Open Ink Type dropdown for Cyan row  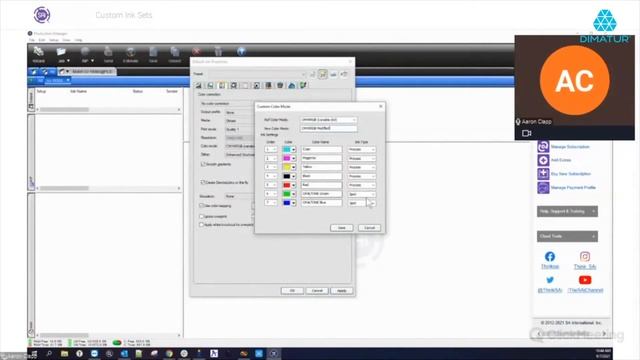362,149
